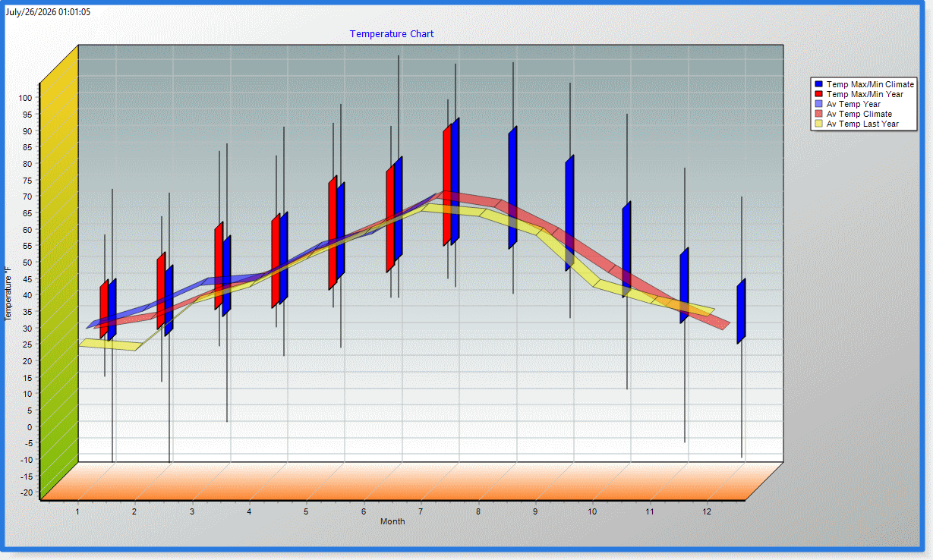Click the 100 label on temperature axis
The width and height of the screenshot is (933, 560).
coord(26,97)
